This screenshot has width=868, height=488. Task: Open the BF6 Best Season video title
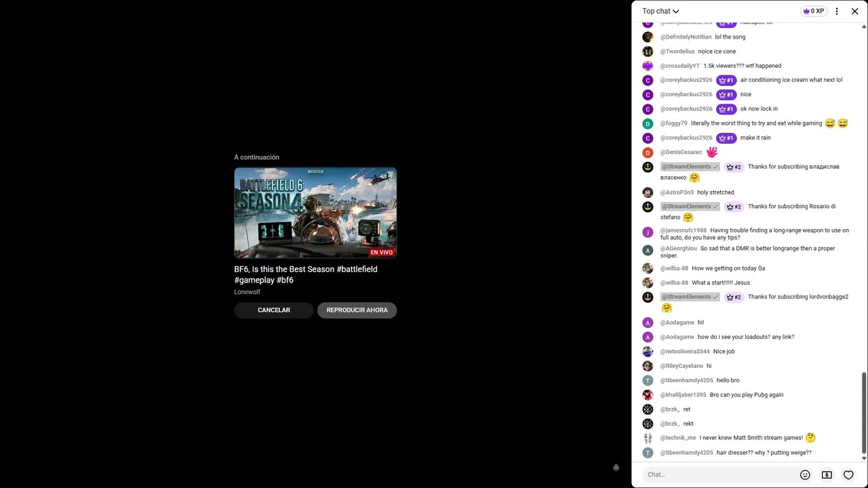point(306,274)
